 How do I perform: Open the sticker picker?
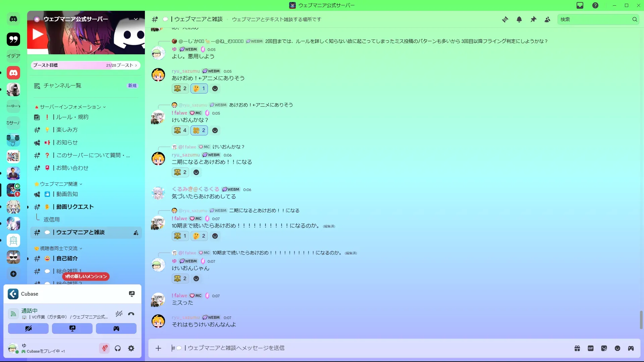tap(604, 348)
